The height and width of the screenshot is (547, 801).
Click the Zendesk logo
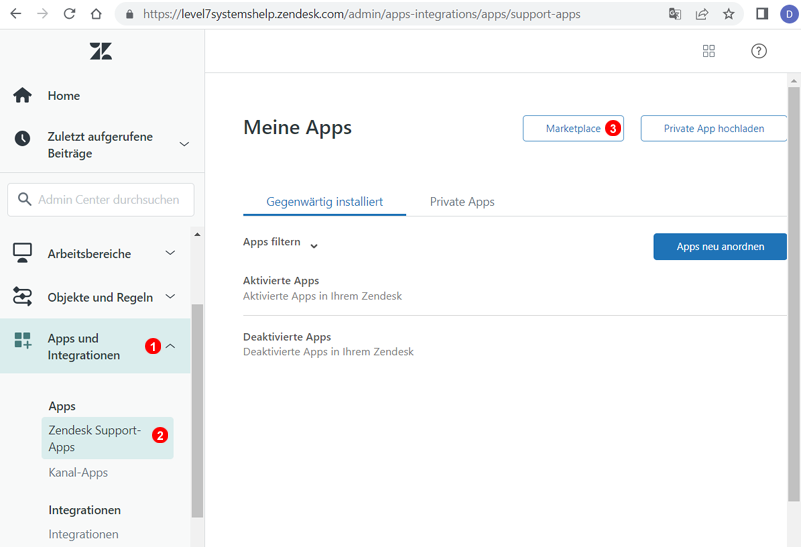[101, 51]
